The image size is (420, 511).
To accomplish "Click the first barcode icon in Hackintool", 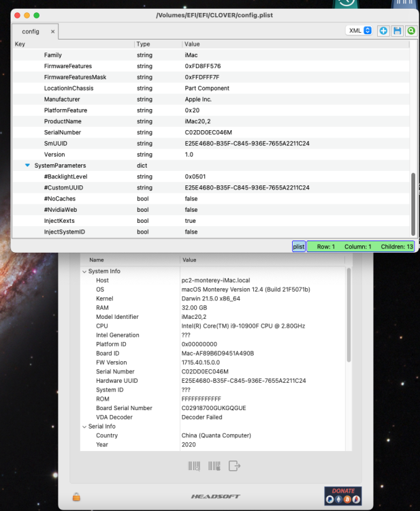I will point(194,466).
